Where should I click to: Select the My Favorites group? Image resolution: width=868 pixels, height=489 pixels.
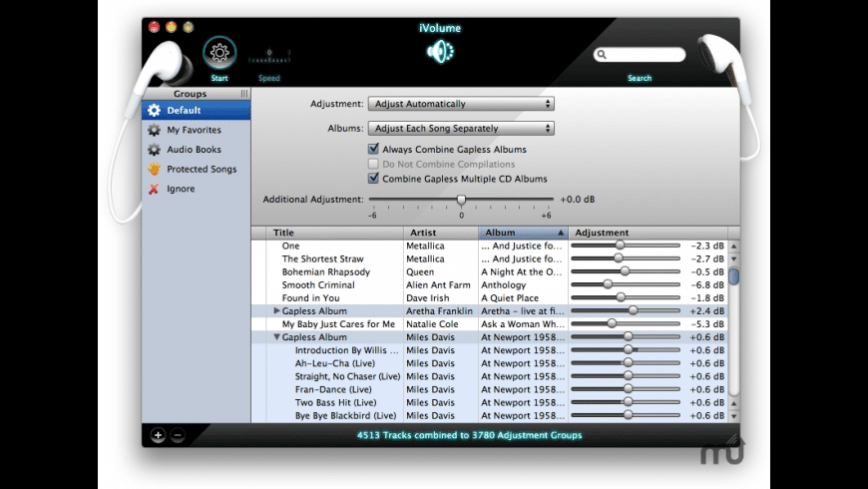pyautogui.click(x=196, y=130)
